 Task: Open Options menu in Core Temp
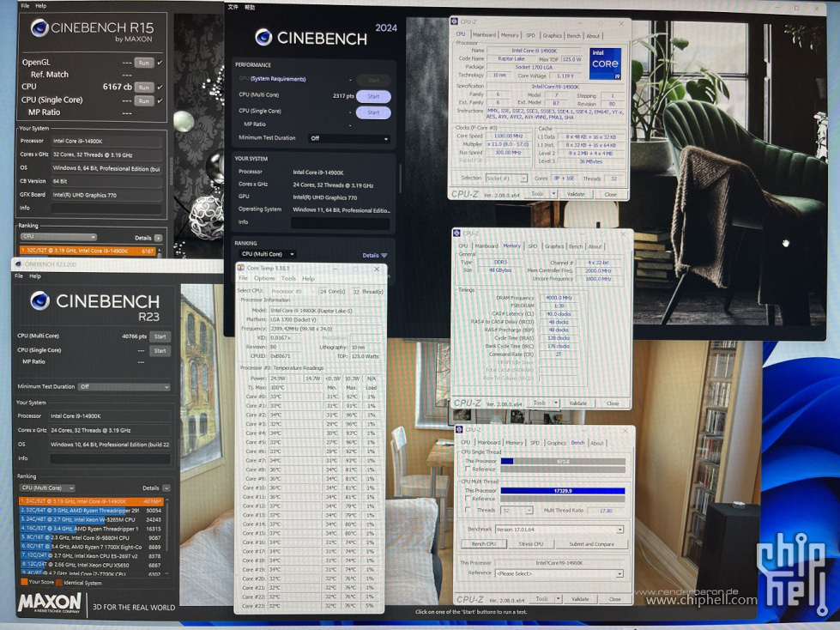pyautogui.click(x=264, y=279)
